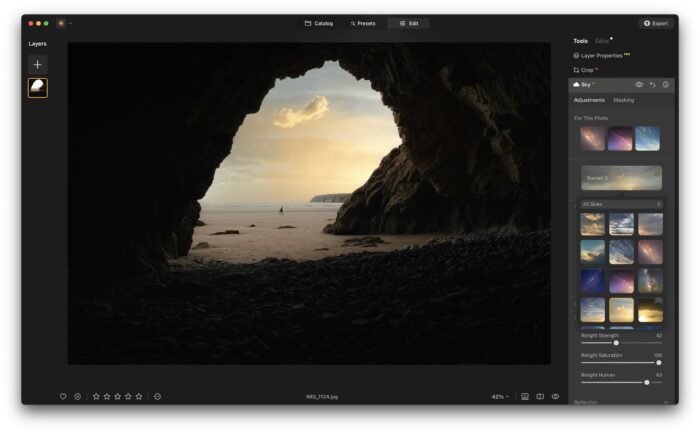This screenshot has height=433, width=700.
Task: Open the Sunset 2 sky selection dropdown
Action: pos(621,178)
